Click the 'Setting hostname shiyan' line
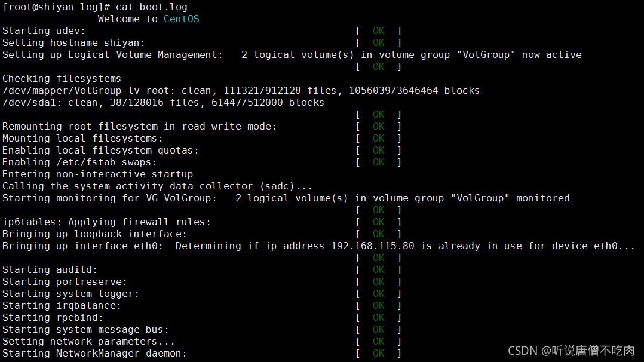644x362 pixels. 73,43
